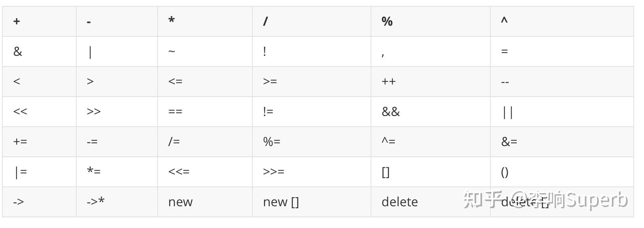This screenshot has height=228, width=644.
Task: Select the &= operator cell
Action: click(x=562, y=142)
